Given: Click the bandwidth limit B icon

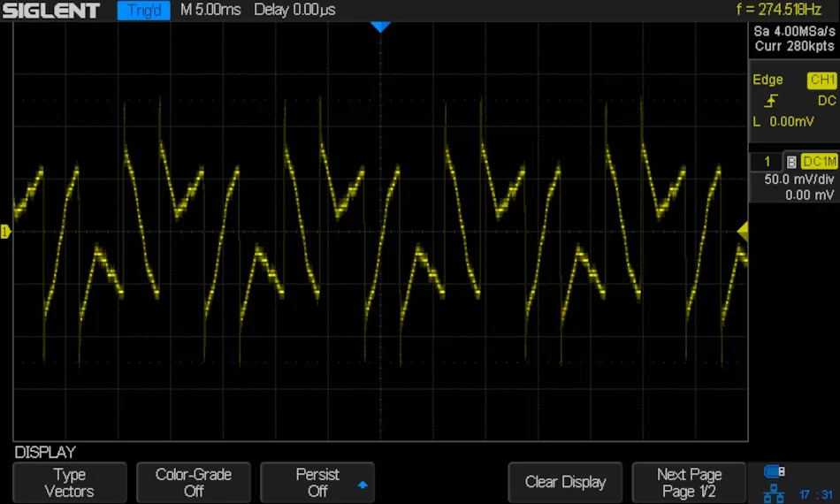Looking at the screenshot, I should [x=791, y=162].
